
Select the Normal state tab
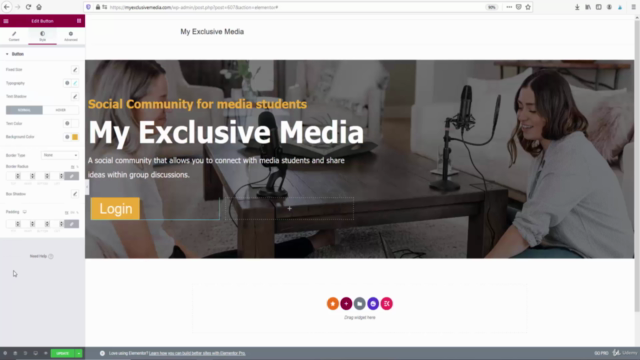(24, 110)
